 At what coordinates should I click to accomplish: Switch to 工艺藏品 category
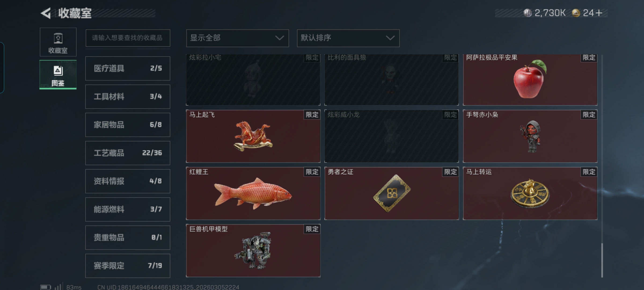[128, 153]
